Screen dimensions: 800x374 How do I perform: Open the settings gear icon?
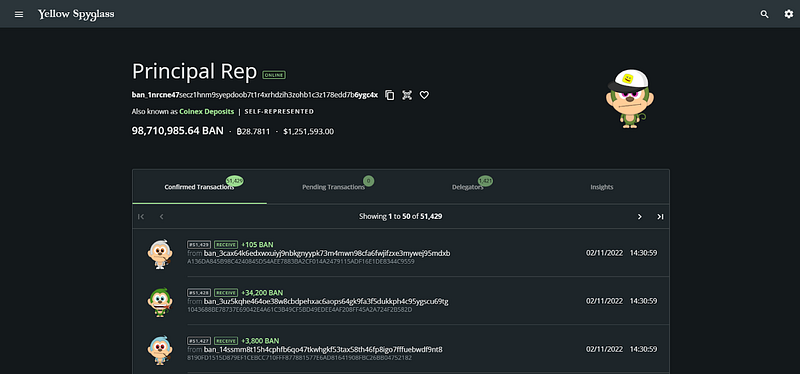click(x=789, y=14)
